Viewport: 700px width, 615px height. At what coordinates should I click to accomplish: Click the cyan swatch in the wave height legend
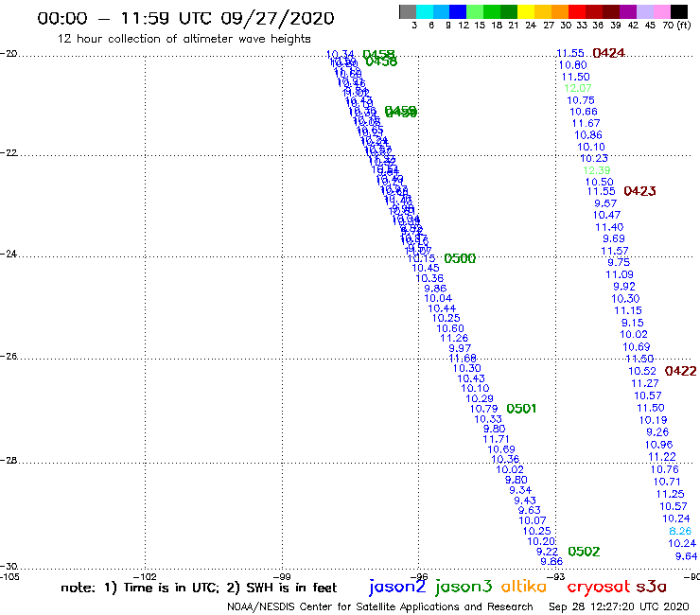pyautogui.click(x=425, y=11)
